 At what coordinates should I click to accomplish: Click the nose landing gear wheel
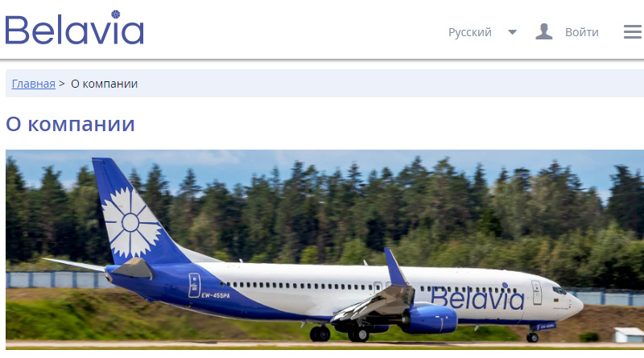pos(532,337)
